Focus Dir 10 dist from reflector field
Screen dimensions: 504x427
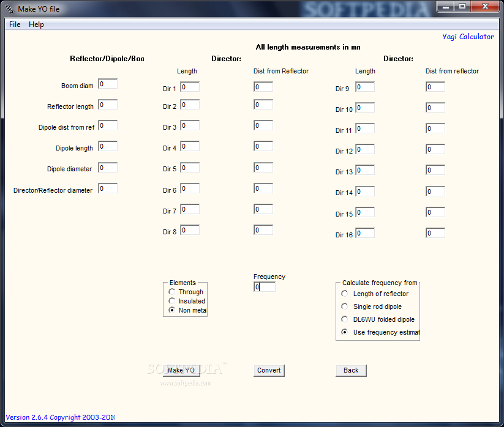click(435, 108)
